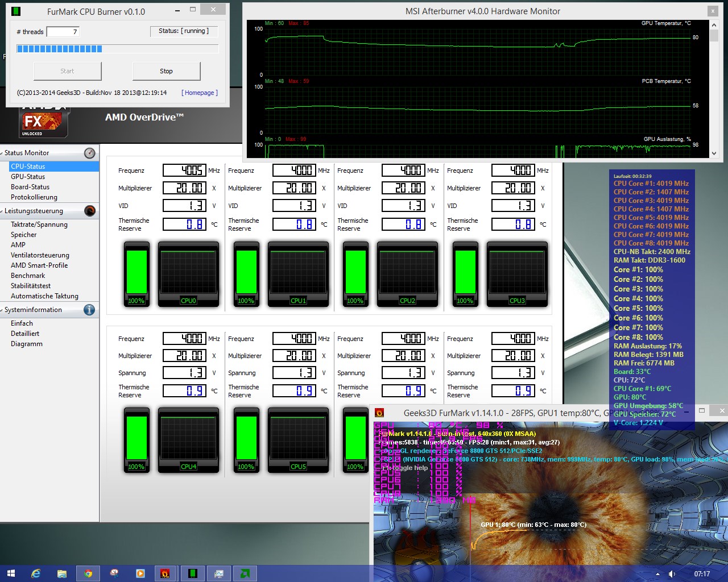Select Diagramm system information view
The height and width of the screenshot is (582, 728).
(27, 344)
